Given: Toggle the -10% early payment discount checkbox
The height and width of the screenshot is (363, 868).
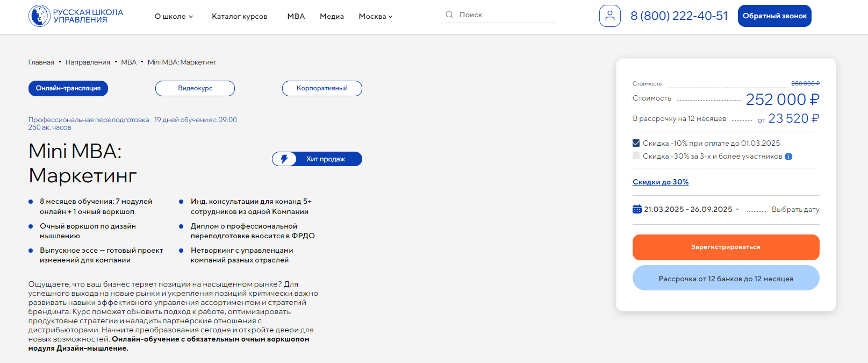Looking at the screenshot, I should 636,144.
